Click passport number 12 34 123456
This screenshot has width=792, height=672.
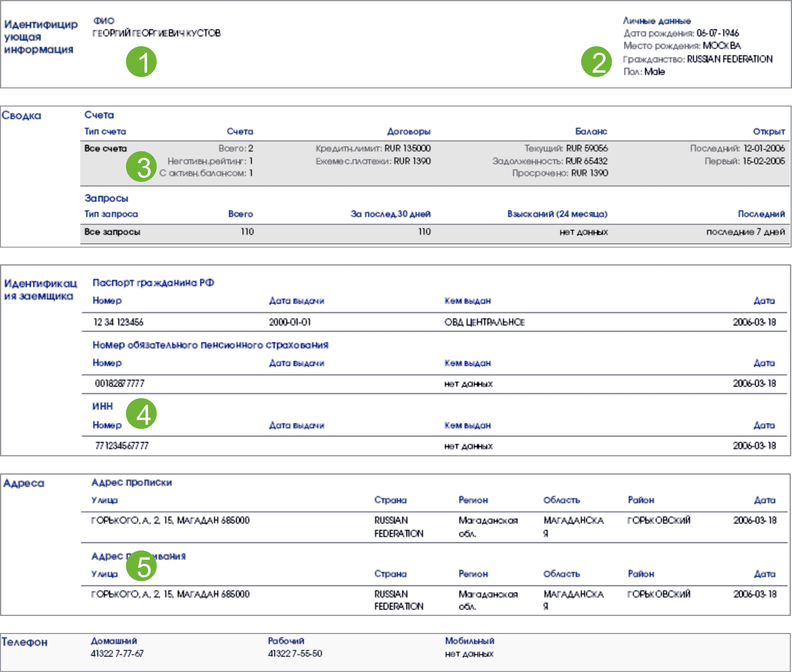[x=118, y=322]
